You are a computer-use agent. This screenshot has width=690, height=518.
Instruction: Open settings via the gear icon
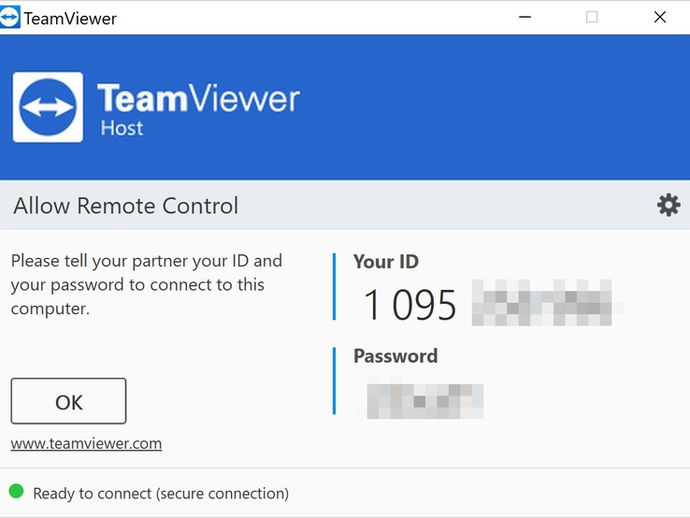[x=668, y=205]
